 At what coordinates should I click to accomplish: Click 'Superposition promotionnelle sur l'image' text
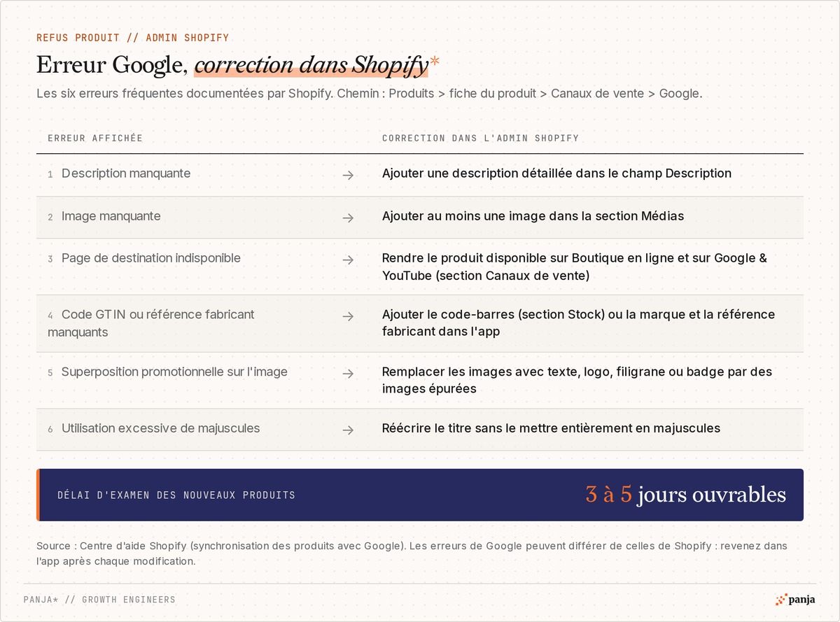click(x=174, y=372)
